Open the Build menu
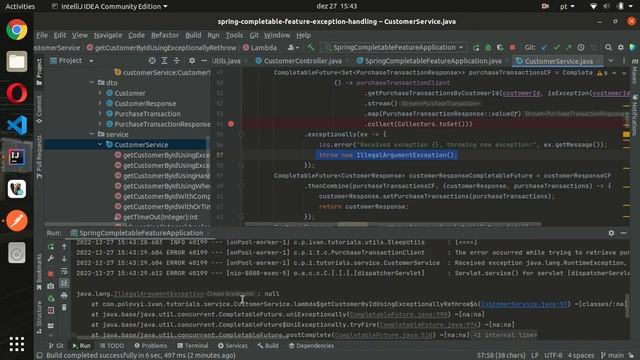 pyautogui.click(x=193, y=35)
